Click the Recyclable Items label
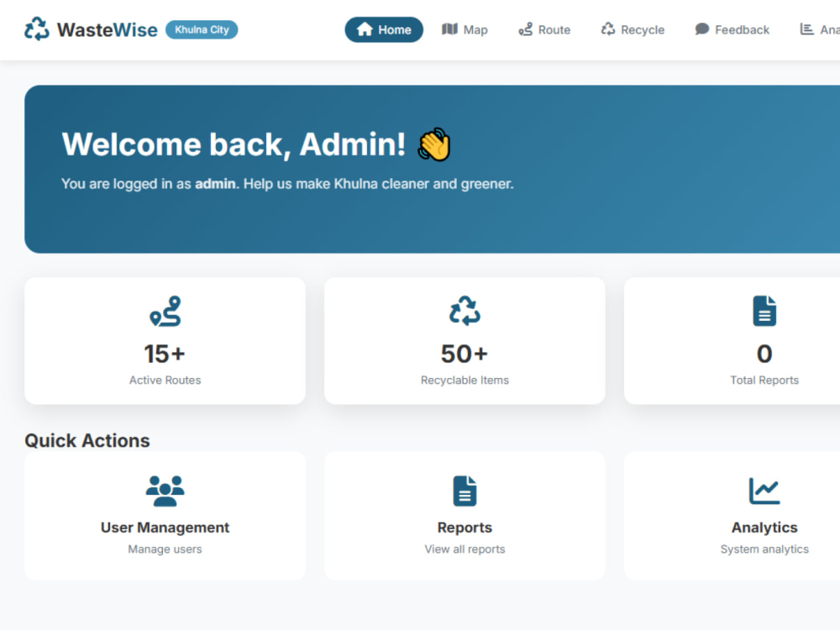Screen dimensions: 840x630 coord(465,380)
